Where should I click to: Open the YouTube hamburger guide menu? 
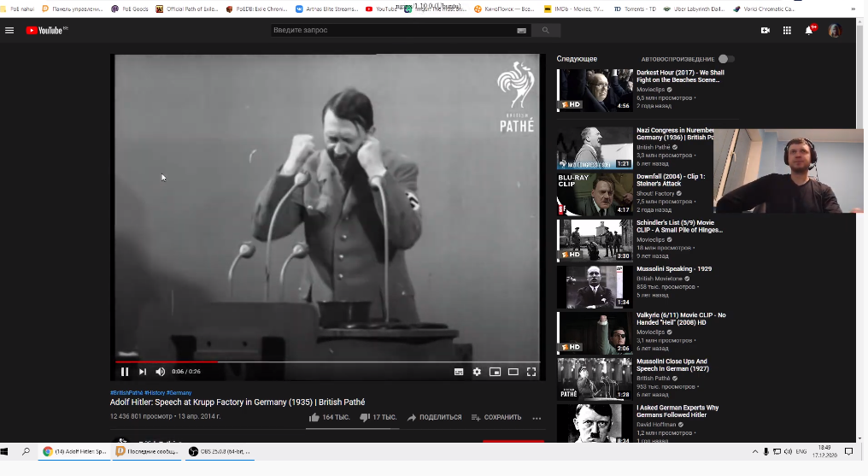pos(9,30)
